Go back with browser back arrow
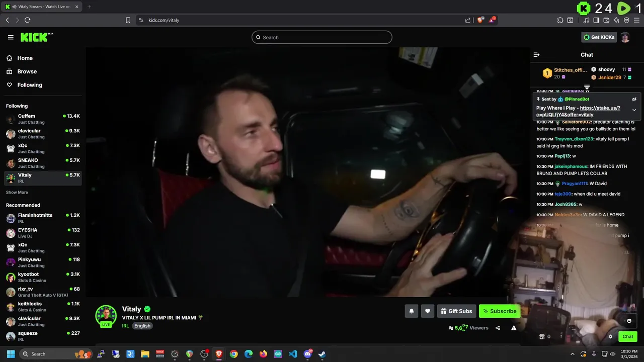The image size is (644, 362). click(7, 20)
